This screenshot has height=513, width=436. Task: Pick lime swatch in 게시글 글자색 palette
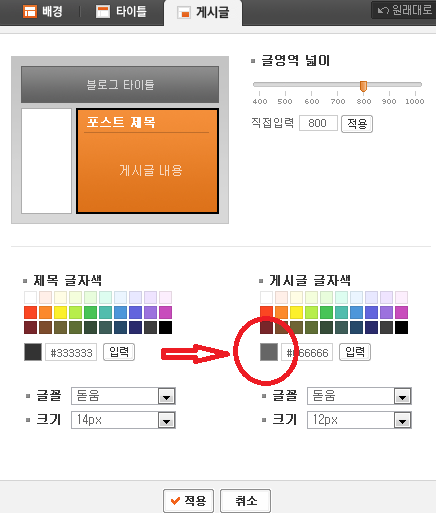click(311, 313)
